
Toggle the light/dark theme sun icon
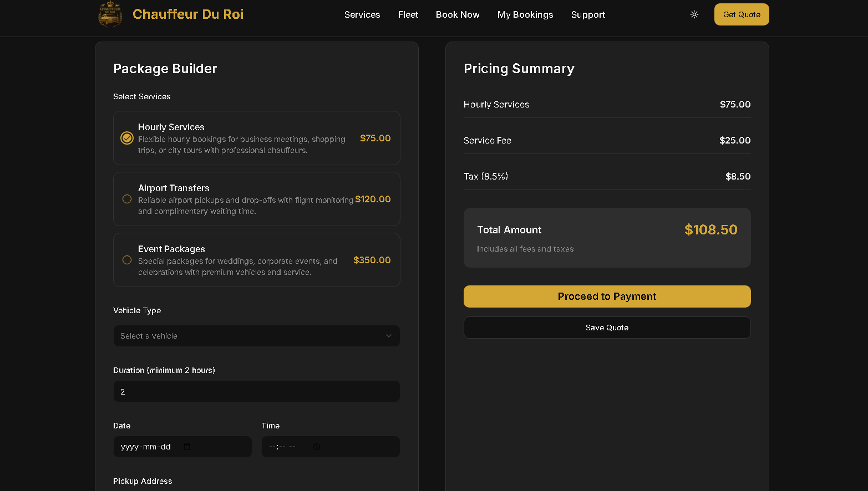[x=694, y=14]
